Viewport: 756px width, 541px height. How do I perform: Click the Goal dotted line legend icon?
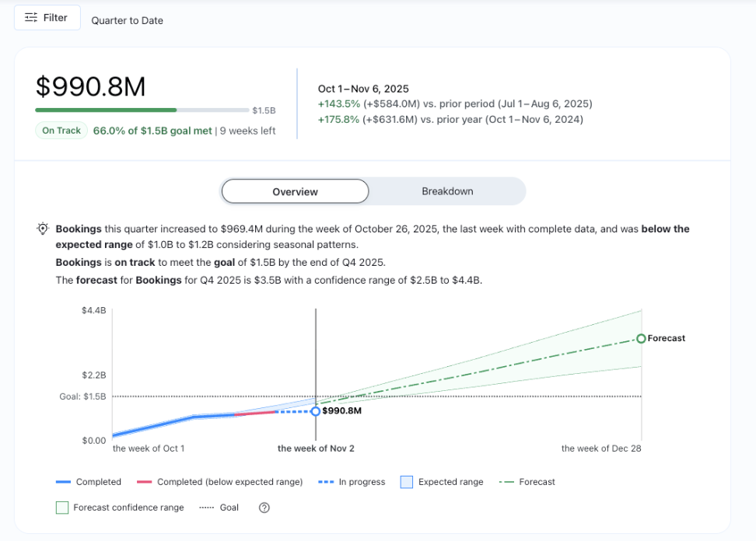coord(205,508)
